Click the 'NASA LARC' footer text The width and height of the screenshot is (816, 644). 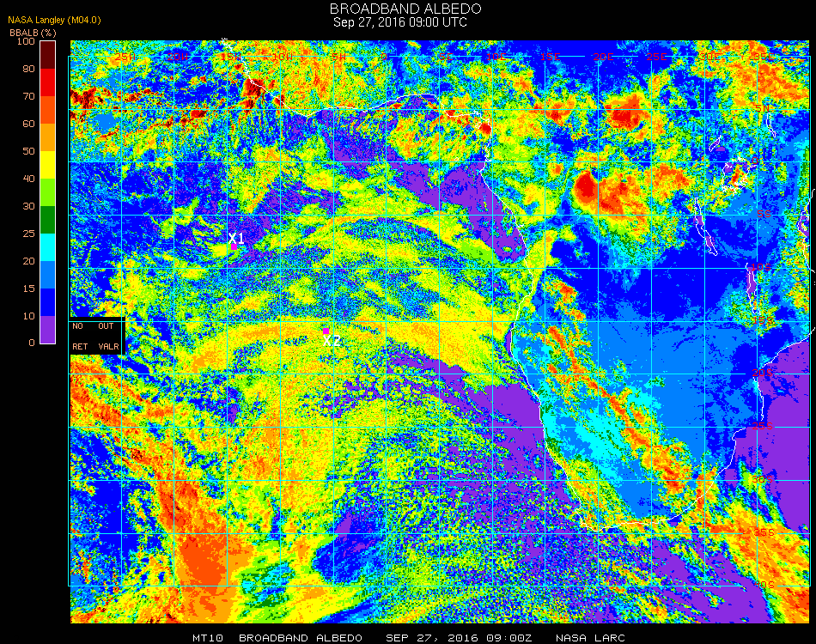point(590,638)
